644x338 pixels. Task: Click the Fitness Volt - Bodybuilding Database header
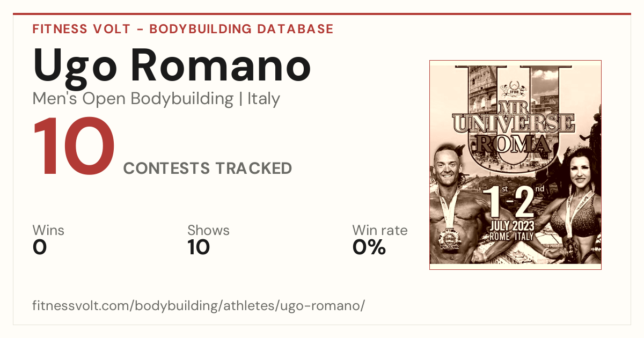click(x=183, y=29)
